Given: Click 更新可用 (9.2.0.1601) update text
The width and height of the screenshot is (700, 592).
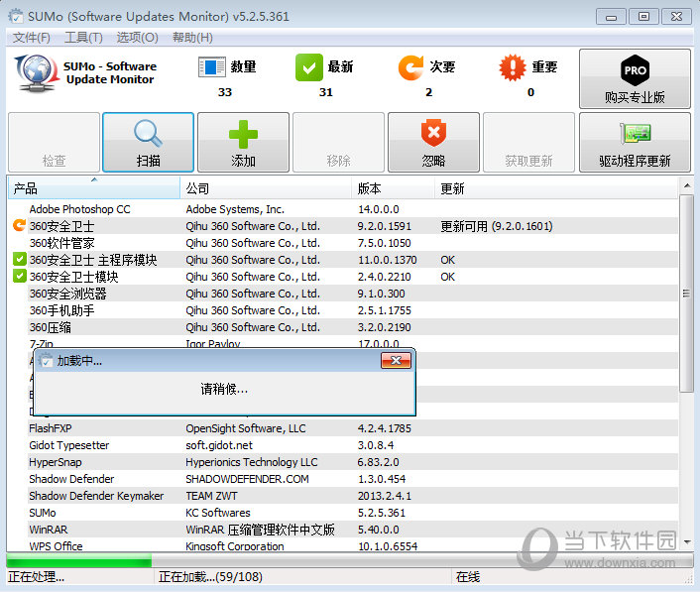Looking at the screenshot, I should click(497, 226).
